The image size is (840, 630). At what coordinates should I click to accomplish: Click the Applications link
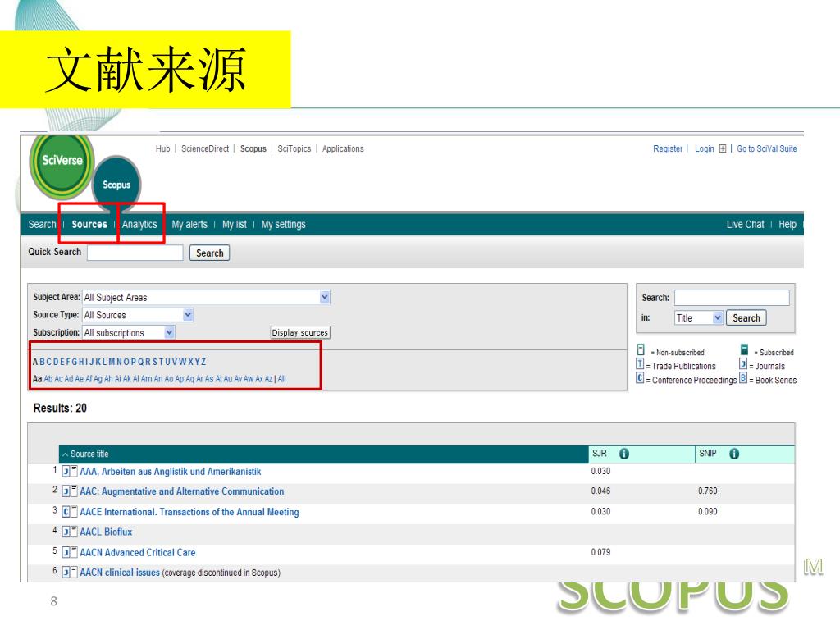[343, 149]
